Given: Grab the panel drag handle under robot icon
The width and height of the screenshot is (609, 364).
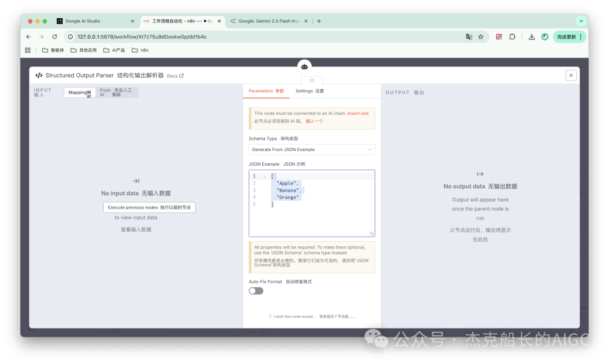Looking at the screenshot, I should coord(312,81).
